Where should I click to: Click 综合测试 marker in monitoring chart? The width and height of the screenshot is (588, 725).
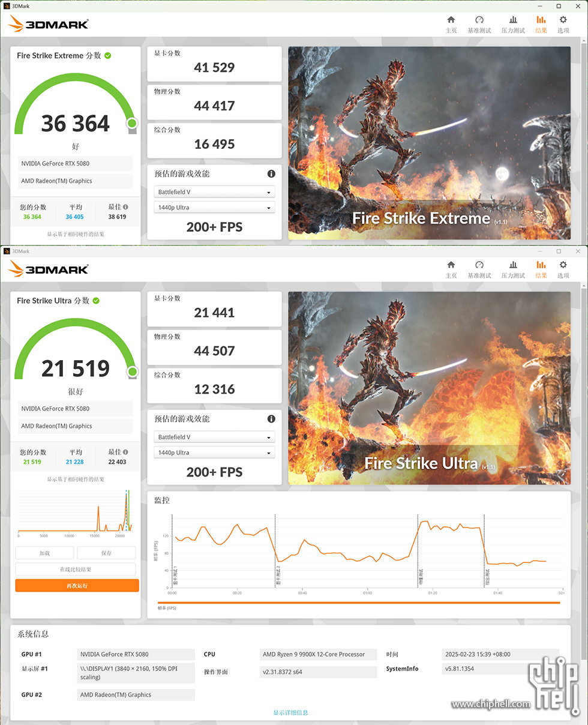coord(487,577)
